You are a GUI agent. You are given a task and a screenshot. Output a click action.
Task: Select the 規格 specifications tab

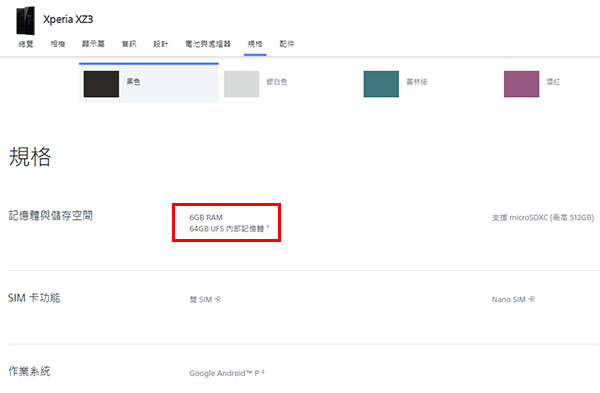255,44
